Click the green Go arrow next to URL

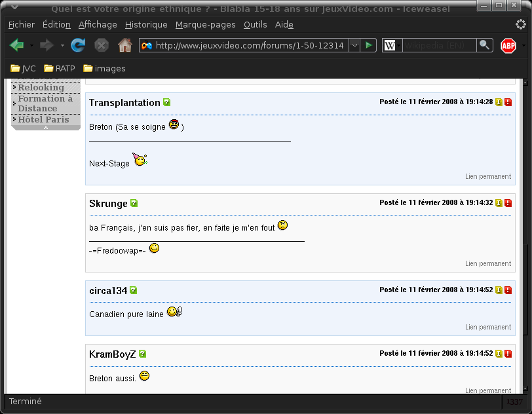click(368, 45)
